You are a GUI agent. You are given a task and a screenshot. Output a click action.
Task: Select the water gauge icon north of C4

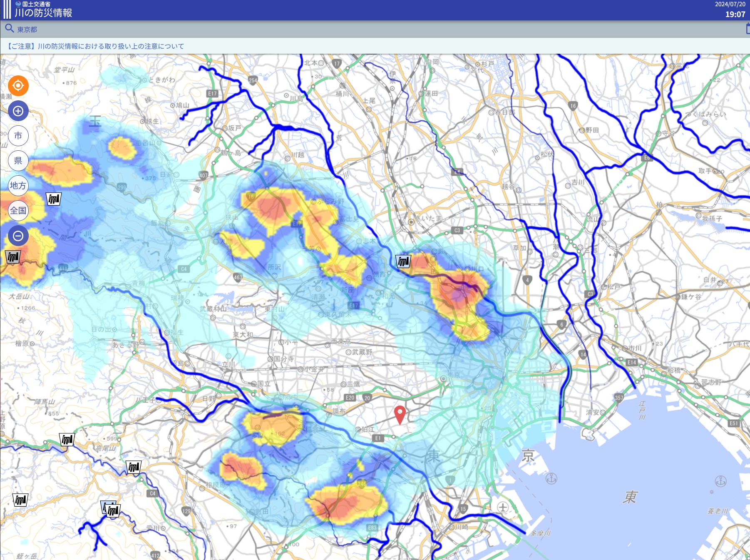click(x=133, y=467)
